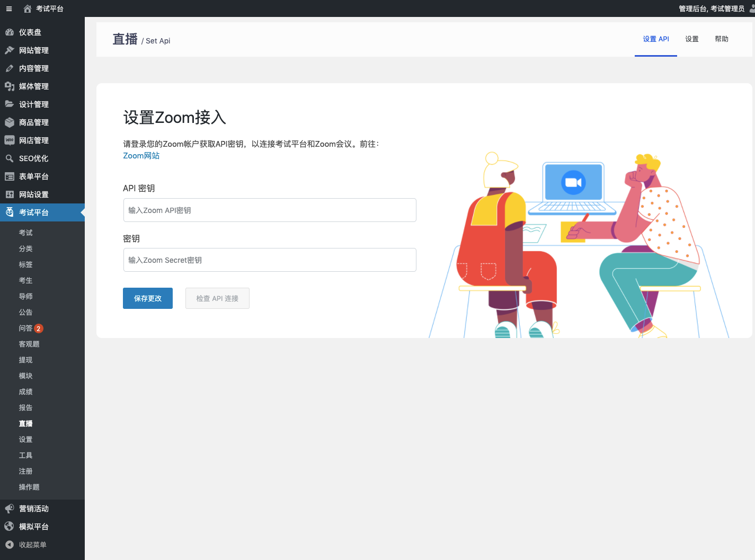Viewport: 755px width, 560px height.
Task: Click 管理后台, 考试管理员 account link
Action: (x=712, y=8)
